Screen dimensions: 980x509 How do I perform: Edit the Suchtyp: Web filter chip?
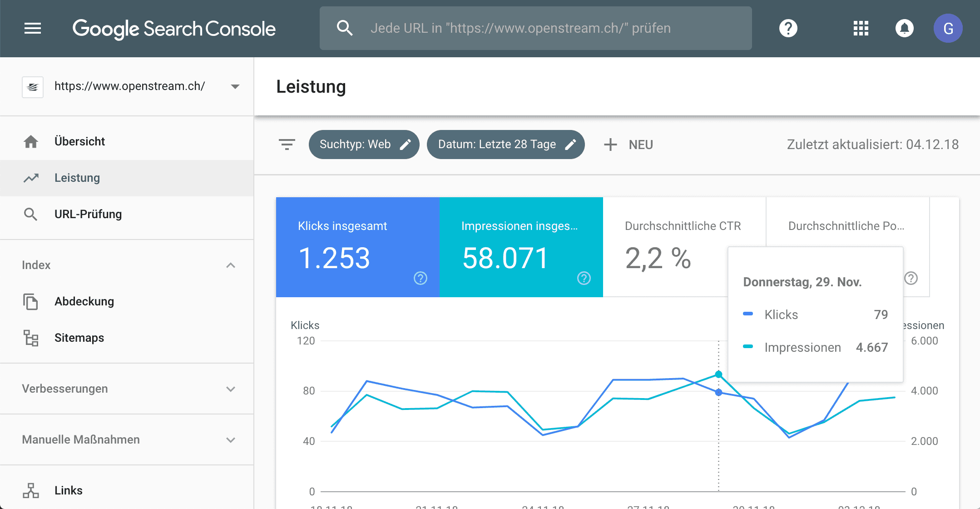[x=364, y=145]
